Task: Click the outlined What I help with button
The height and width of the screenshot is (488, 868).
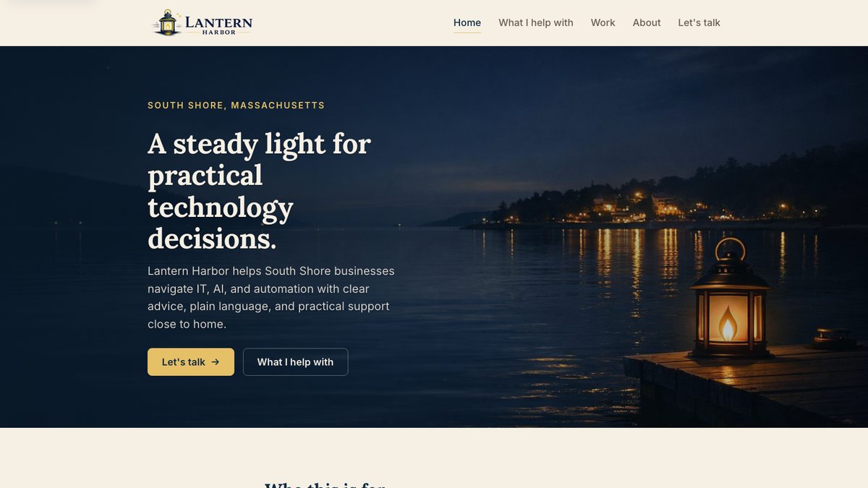Action: tap(295, 362)
